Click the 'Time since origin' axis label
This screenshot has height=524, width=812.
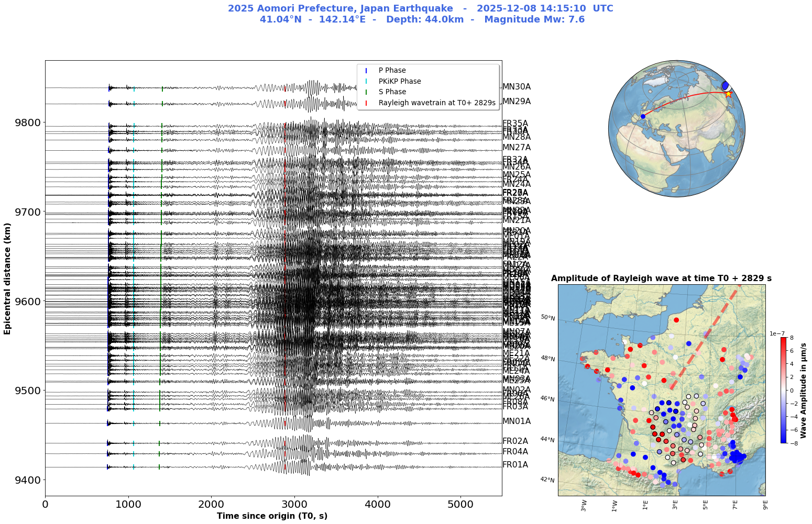272,516
